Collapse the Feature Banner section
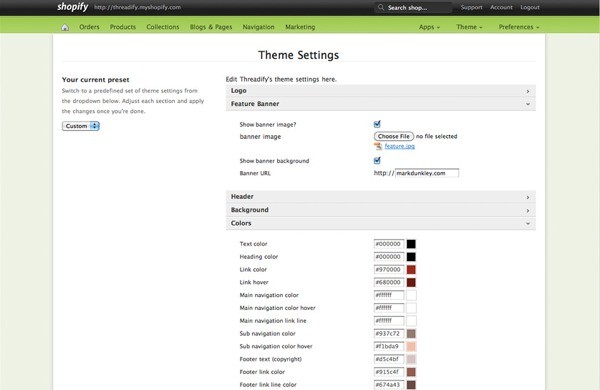 [x=381, y=104]
